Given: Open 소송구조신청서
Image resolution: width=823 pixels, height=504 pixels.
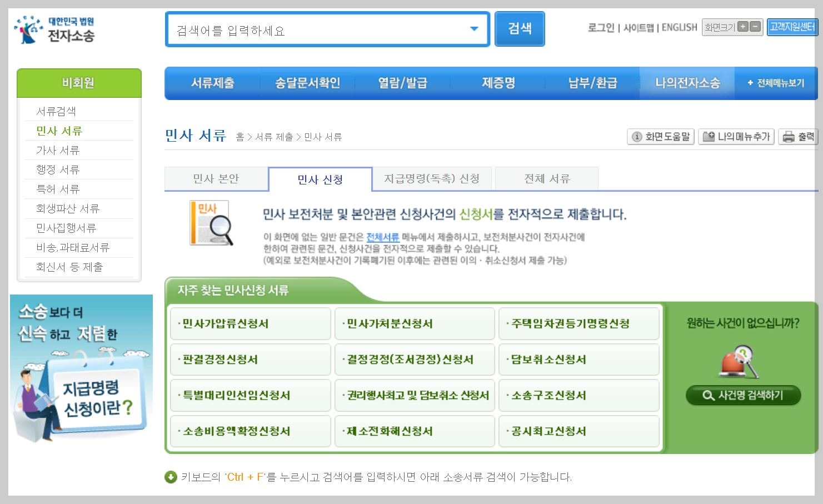Looking at the screenshot, I should [579, 396].
